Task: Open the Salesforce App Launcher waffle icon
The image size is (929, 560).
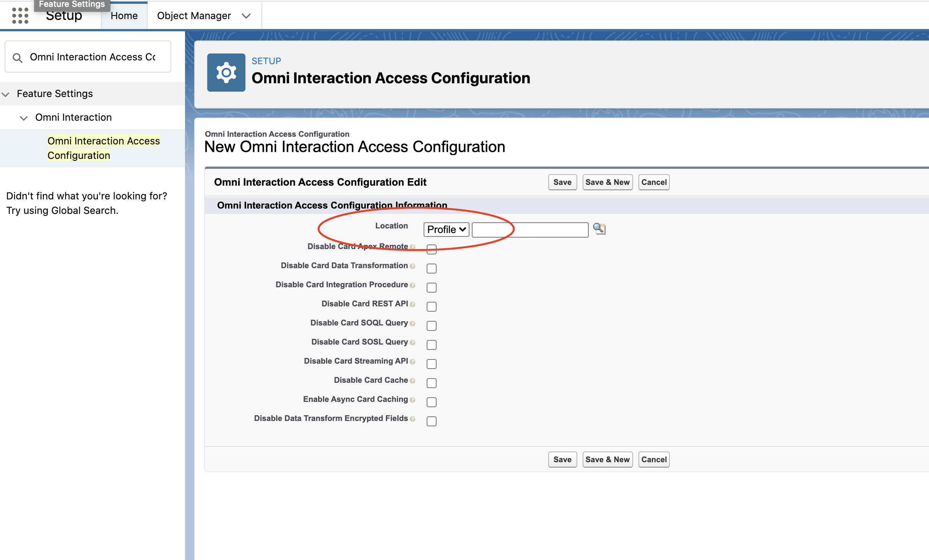Action: [20, 15]
